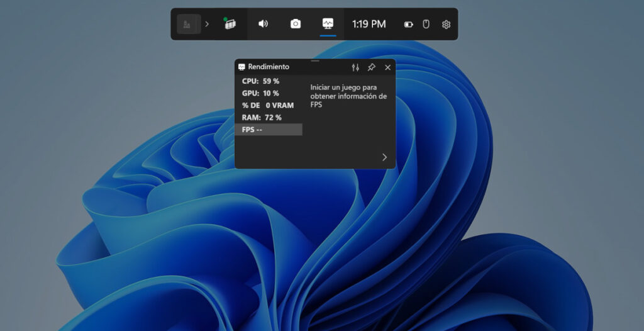
Task: Open Performance options sliders icon
Action: pyautogui.click(x=355, y=67)
